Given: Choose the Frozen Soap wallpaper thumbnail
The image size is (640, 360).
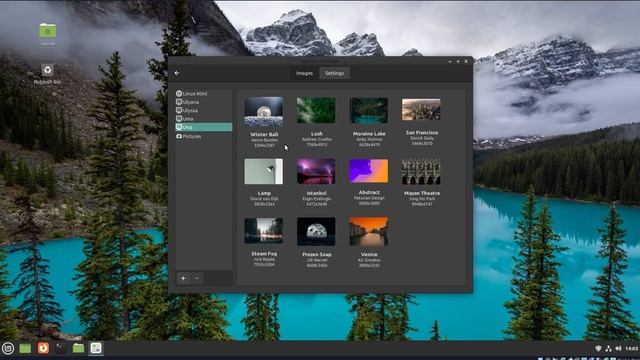Looking at the screenshot, I should pos(316,231).
